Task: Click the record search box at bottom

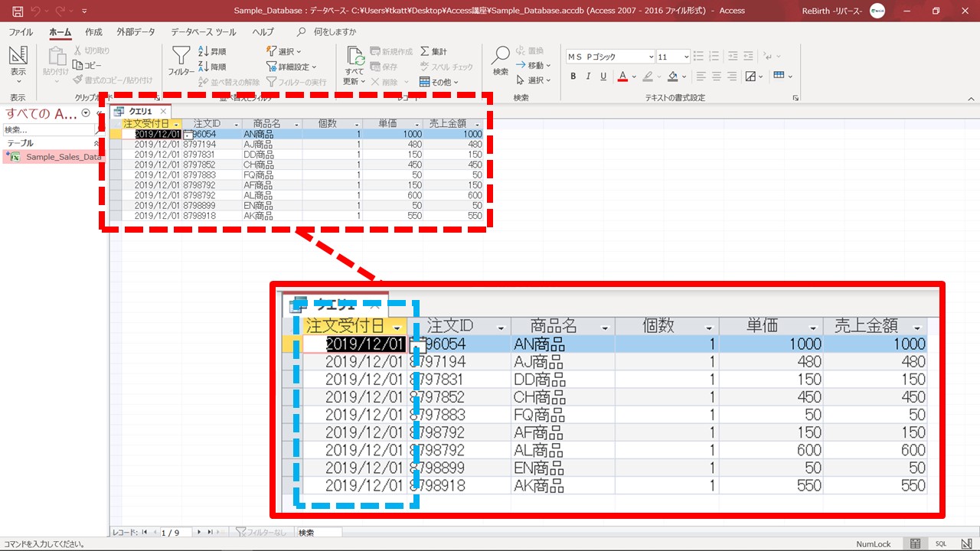Action: (x=318, y=532)
